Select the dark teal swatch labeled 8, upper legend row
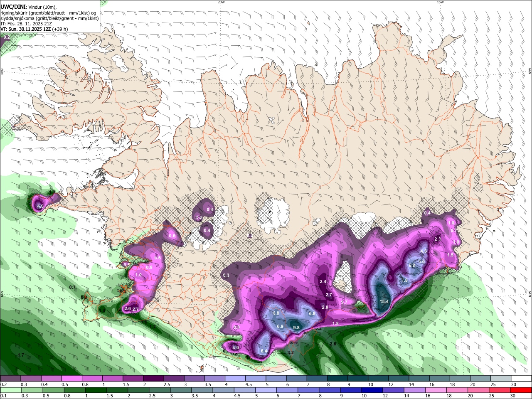Image resolution: width=532 pixels, height=399 pixels. (x=337, y=379)
